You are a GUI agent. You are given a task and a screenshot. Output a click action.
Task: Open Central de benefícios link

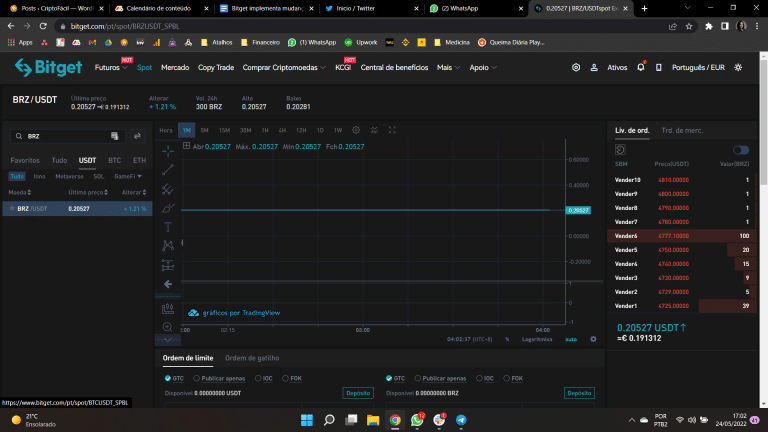(x=394, y=68)
